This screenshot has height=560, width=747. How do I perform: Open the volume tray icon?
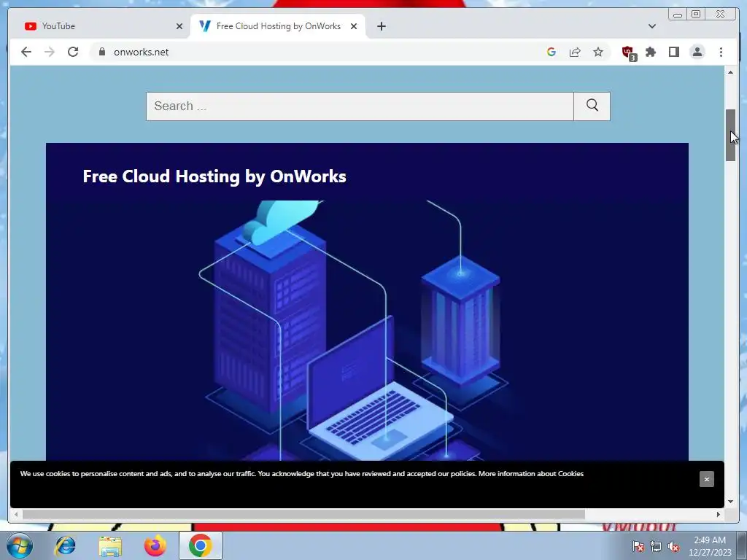pos(673,546)
